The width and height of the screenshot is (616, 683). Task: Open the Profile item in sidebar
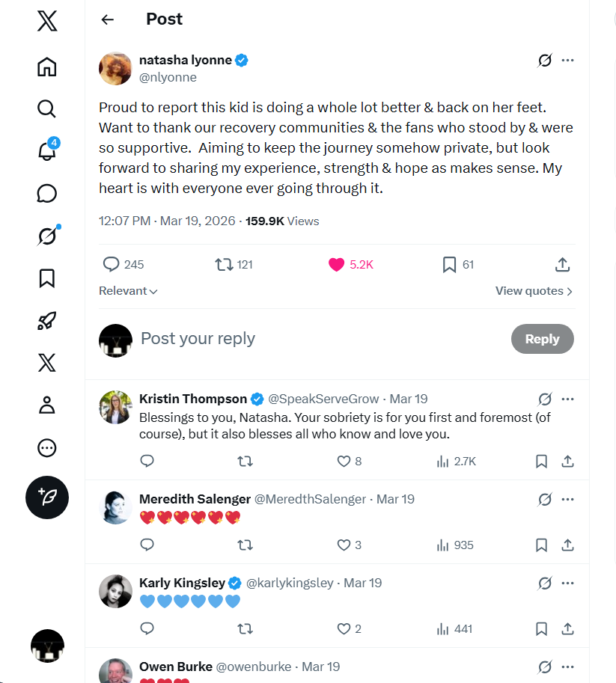[46, 405]
